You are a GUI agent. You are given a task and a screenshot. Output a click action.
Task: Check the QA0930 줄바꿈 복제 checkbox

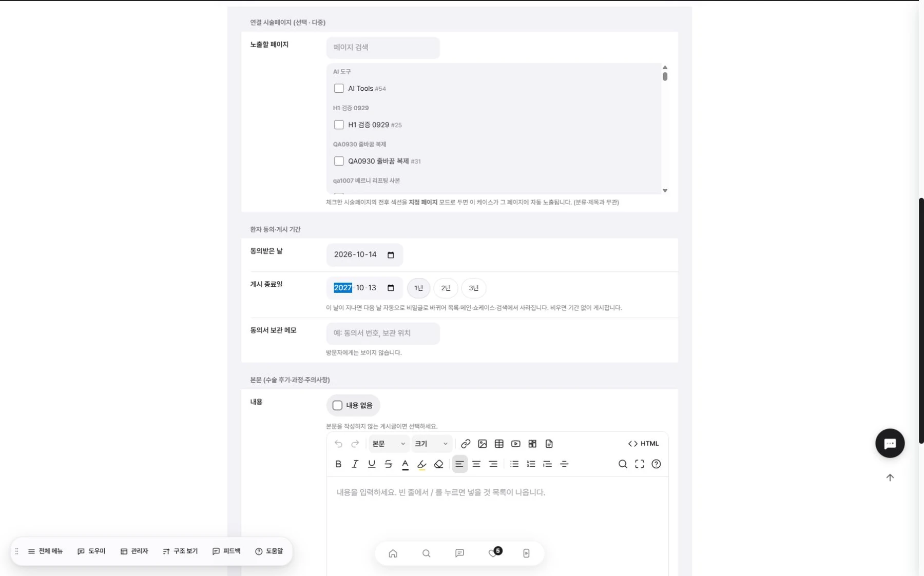[339, 161]
